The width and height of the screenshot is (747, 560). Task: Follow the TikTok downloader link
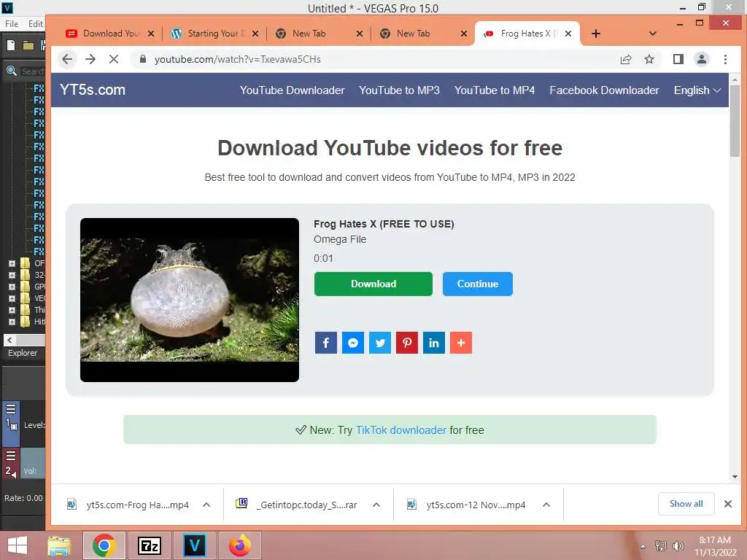(401, 430)
